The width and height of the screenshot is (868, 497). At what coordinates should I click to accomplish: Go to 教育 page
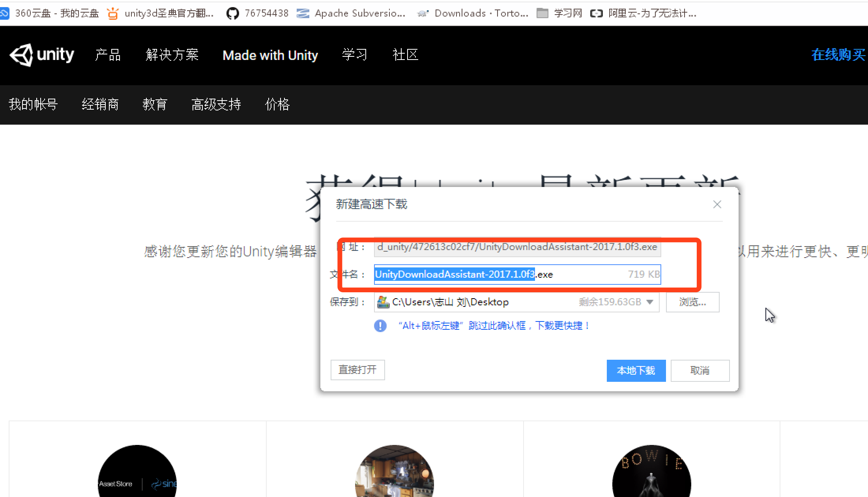pos(155,105)
